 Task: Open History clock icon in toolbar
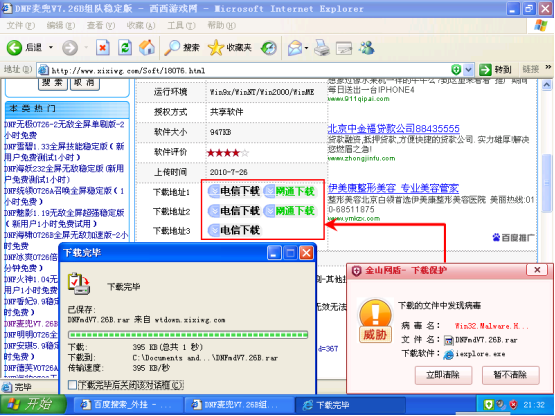coord(269,47)
